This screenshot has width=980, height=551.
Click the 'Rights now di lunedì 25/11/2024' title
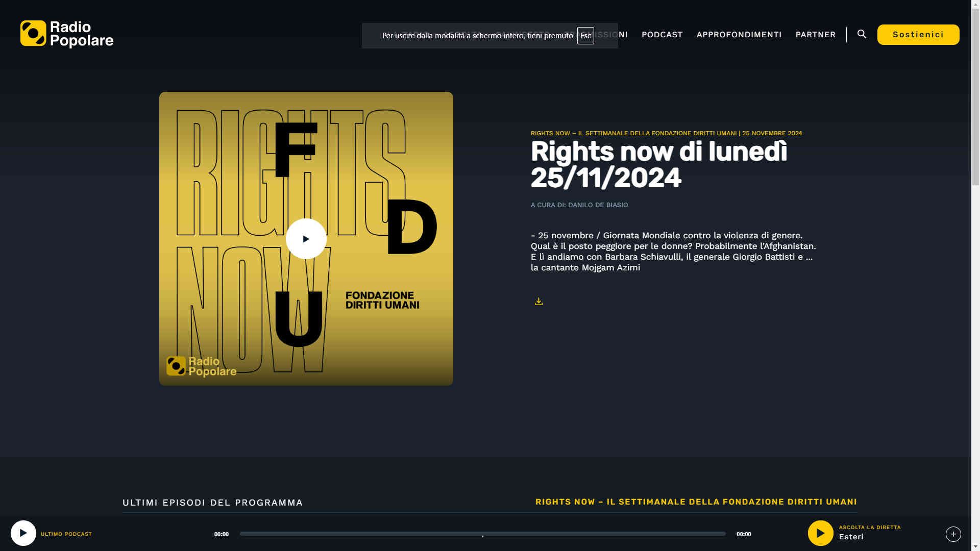click(x=658, y=165)
